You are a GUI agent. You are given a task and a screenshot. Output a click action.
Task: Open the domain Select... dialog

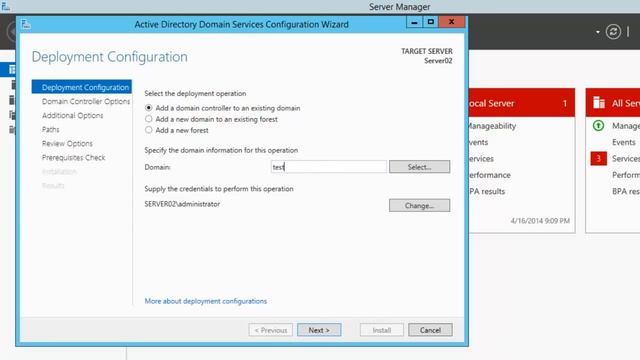click(419, 167)
